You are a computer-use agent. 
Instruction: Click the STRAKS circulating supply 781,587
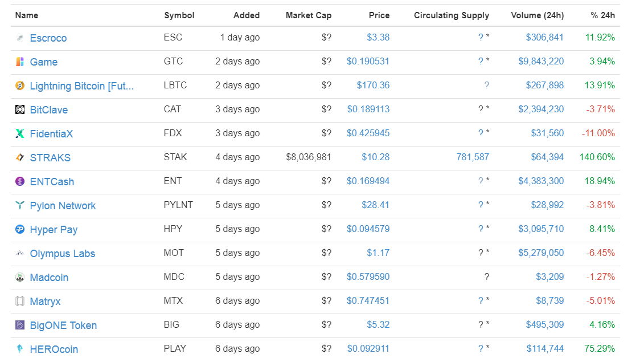(x=473, y=157)
